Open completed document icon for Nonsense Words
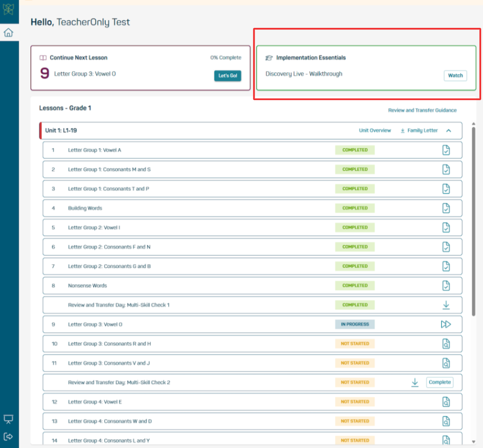 coord(446,286)
